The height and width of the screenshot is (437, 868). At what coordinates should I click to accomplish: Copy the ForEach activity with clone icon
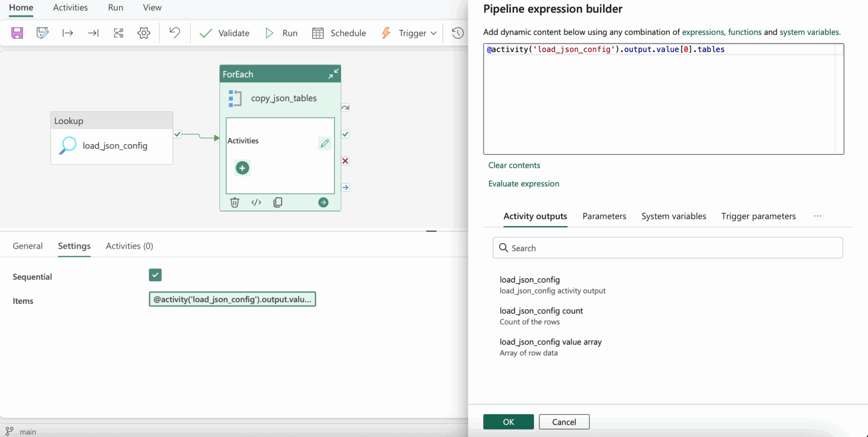[278, 202]
